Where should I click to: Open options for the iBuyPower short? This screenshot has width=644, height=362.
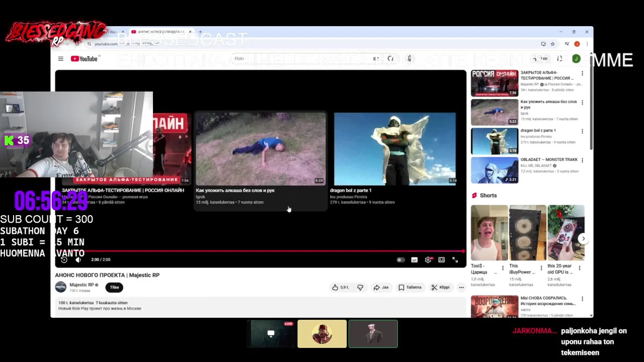coord(541,268)
